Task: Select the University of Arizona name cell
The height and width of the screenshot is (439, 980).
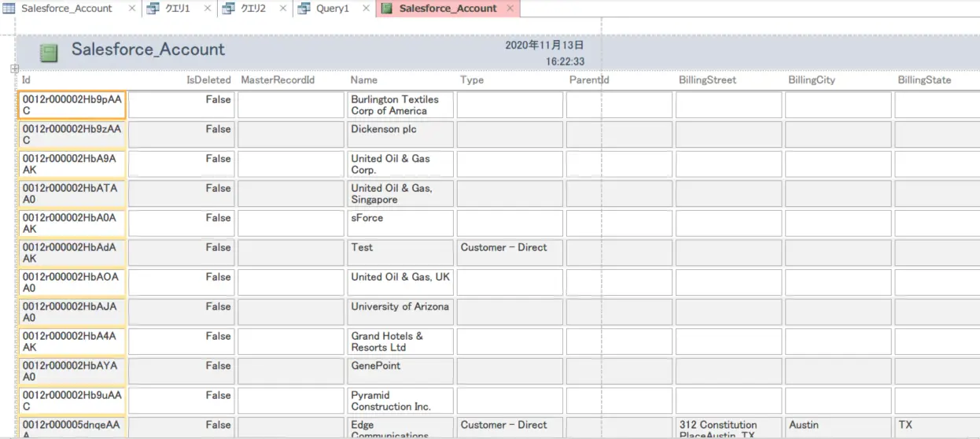Action: (400, 312)
